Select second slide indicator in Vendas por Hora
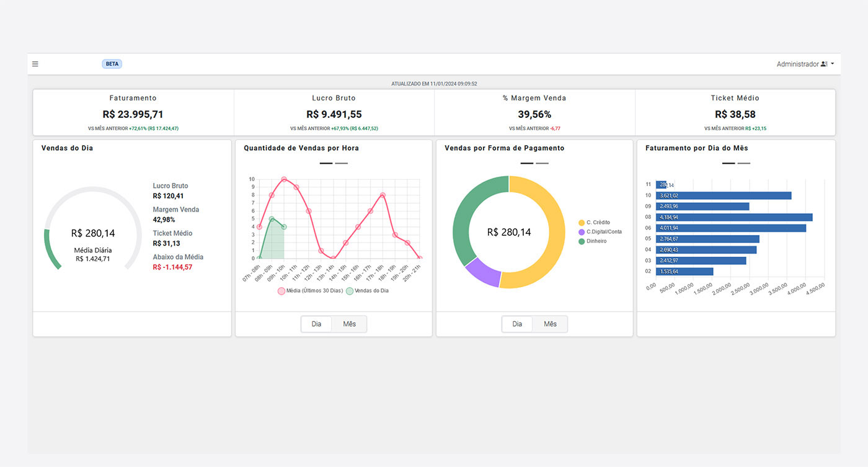The height and width of the screenshot is (467, 868). click(x=342, y=163)
